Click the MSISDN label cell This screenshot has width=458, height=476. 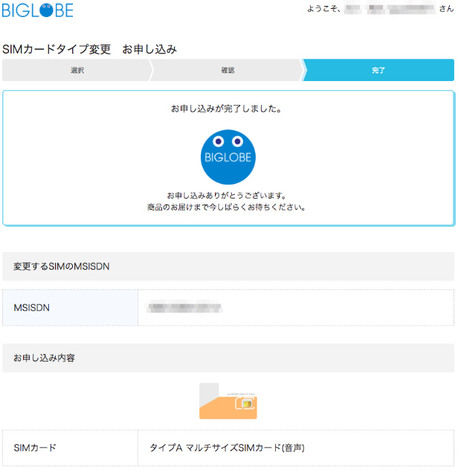pos(70,307)
